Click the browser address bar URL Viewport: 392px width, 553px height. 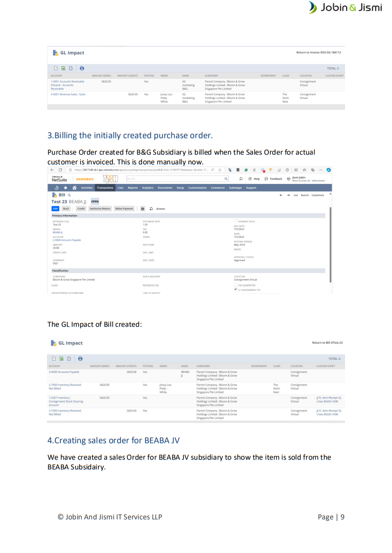141,170
